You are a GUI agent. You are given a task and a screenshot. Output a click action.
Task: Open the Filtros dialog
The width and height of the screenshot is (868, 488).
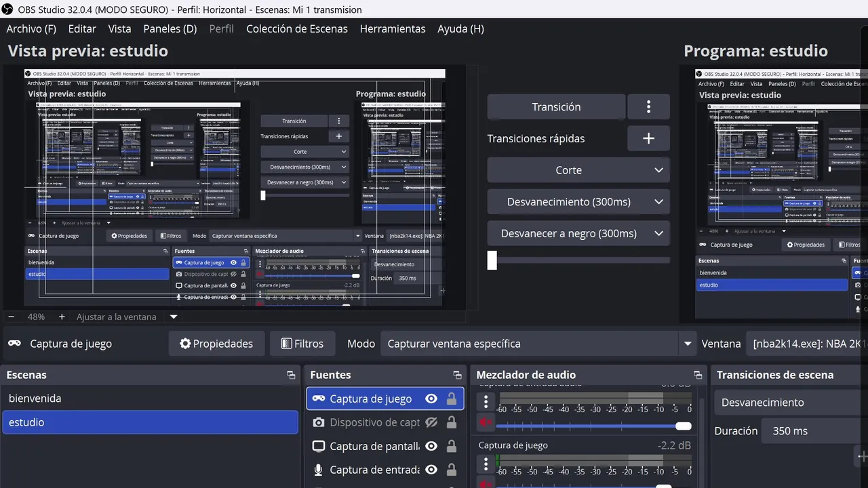coord(302,344)
